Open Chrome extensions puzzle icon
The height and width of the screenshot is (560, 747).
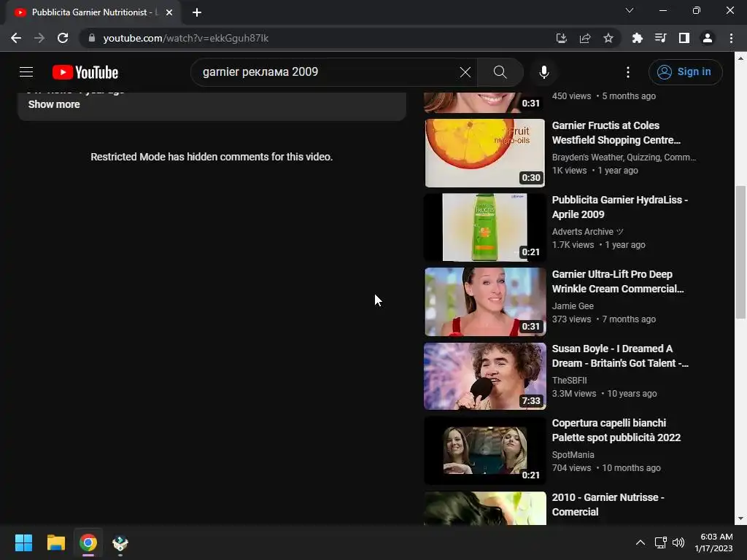tap(637, 38)
